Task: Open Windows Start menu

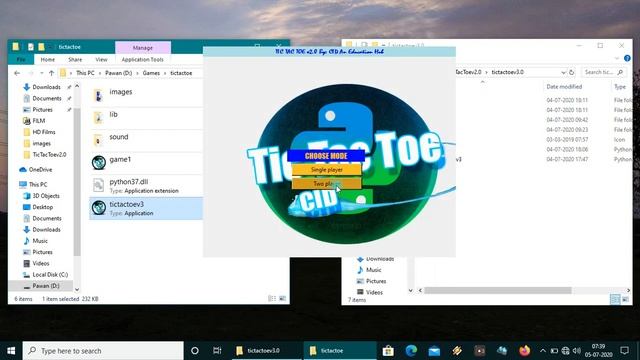Action: (x=11, y=351)
